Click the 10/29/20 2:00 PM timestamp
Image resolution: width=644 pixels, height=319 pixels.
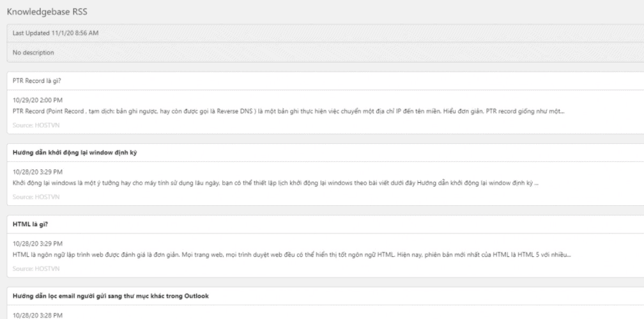click(38, 100)
